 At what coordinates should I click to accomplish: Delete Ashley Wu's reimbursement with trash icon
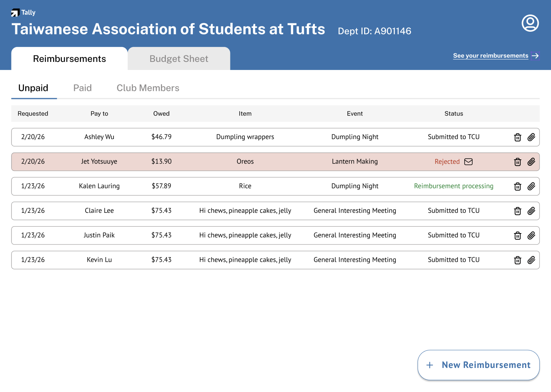tap(517, 137)
